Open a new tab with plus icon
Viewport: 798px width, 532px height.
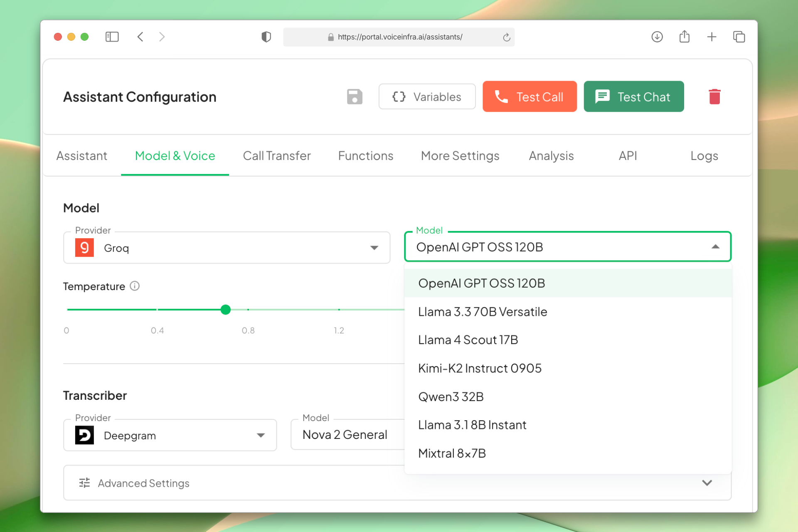pos(712,37)
